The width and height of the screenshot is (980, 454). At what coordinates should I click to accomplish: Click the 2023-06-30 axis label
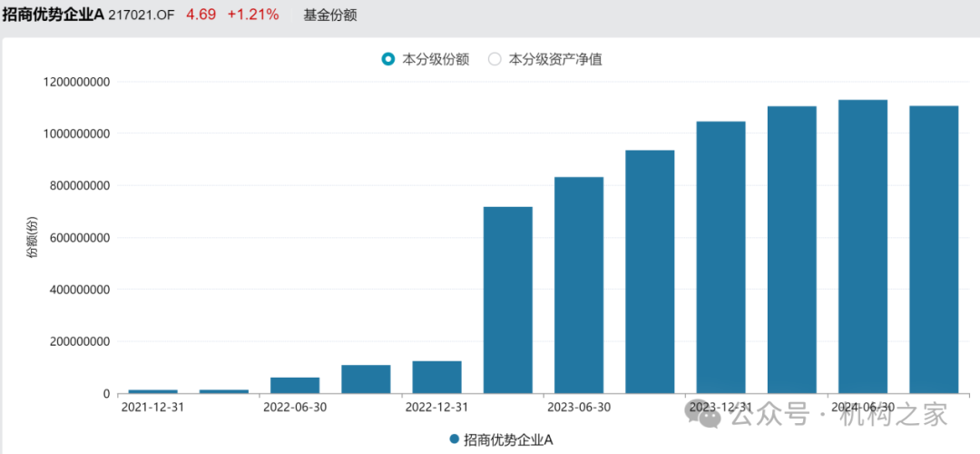[579, 407]
